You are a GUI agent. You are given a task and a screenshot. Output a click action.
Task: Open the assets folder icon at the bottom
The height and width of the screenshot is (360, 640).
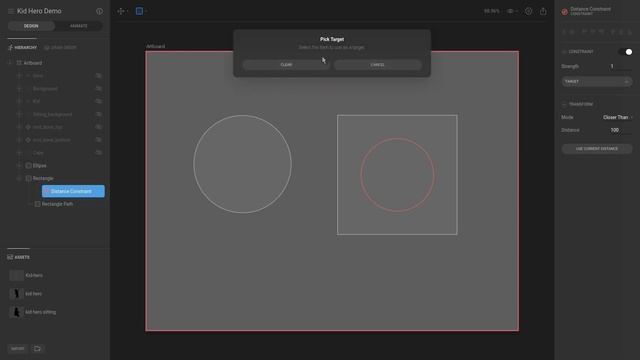click(x=38, y=348)
